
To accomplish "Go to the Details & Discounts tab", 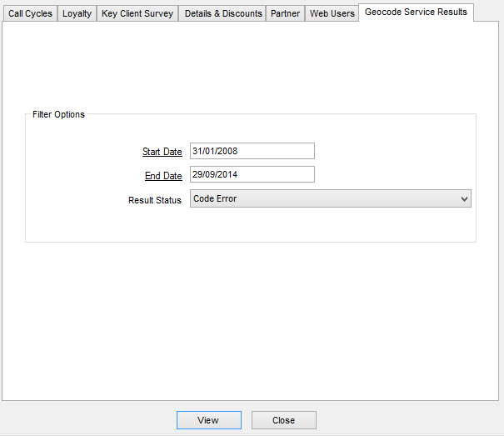I will point(222,14).
